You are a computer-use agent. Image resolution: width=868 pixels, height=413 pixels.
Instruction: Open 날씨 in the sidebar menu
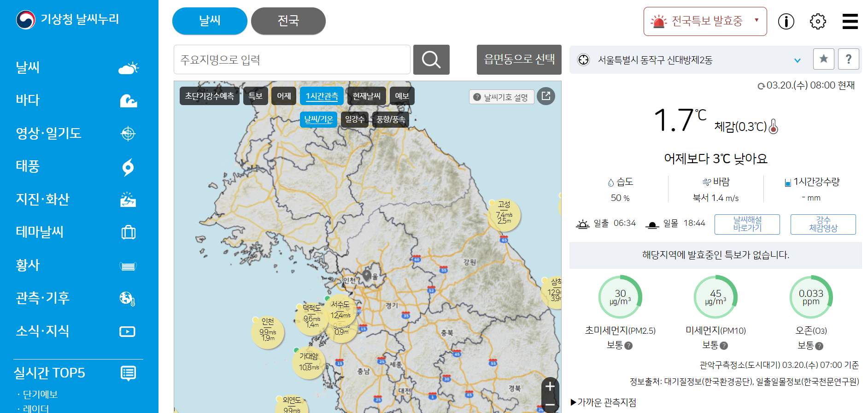click(28, 68)
